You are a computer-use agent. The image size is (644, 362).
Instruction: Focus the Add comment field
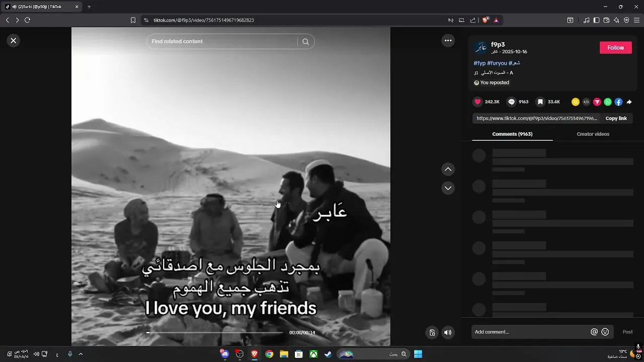click(531, 332)
